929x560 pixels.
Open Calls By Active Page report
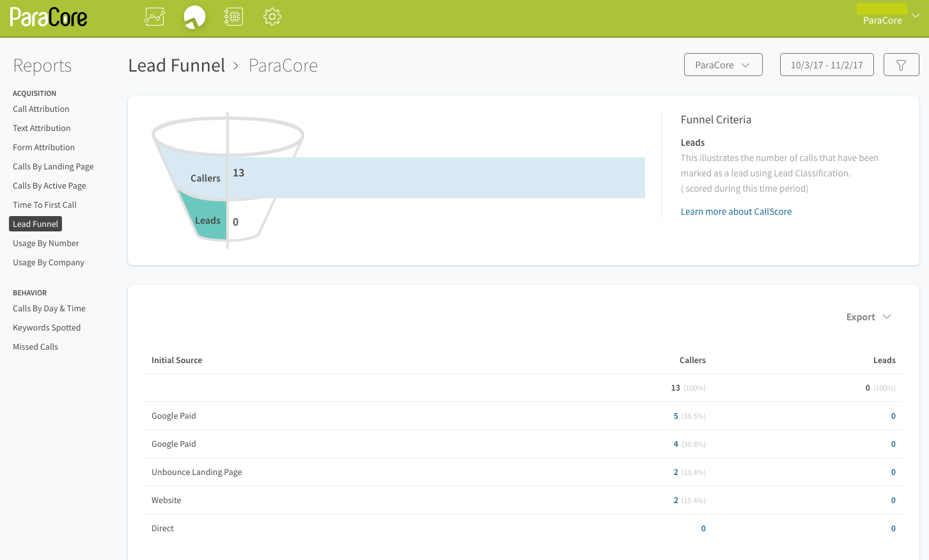[x=49, y=185]
